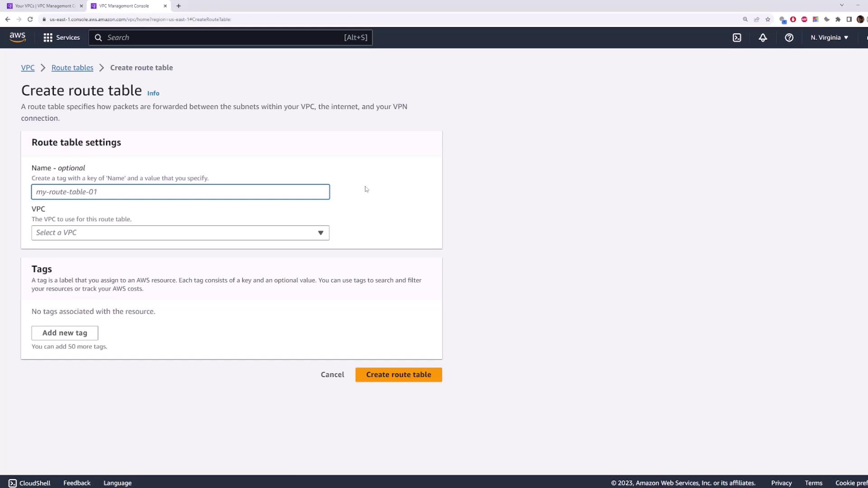The height and width of the screenshot is (488, 868).
Task: Click the Cancel button
Action: click(332, 375)
